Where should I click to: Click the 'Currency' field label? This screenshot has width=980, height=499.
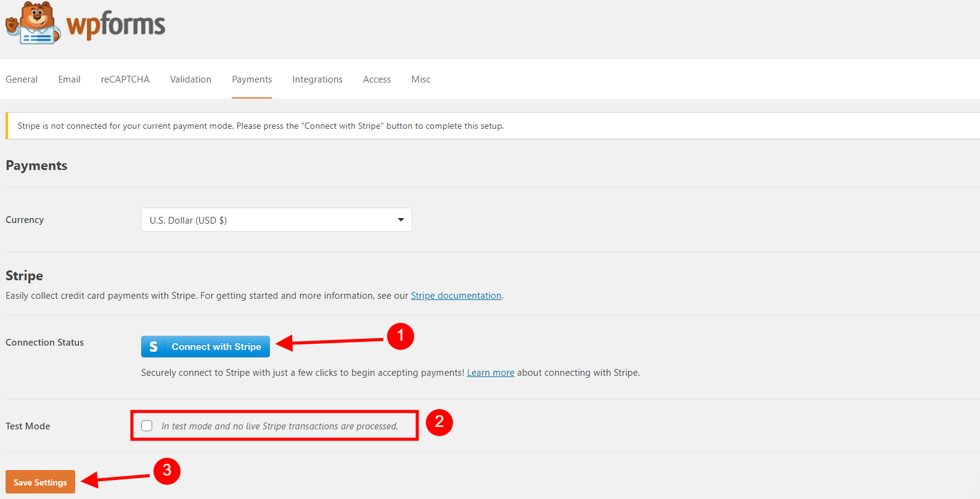pos(25,220)
